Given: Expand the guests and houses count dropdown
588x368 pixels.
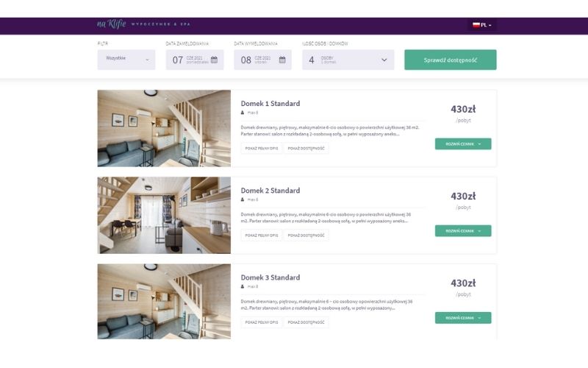Looking at the screenshot, I should (348, 60).
